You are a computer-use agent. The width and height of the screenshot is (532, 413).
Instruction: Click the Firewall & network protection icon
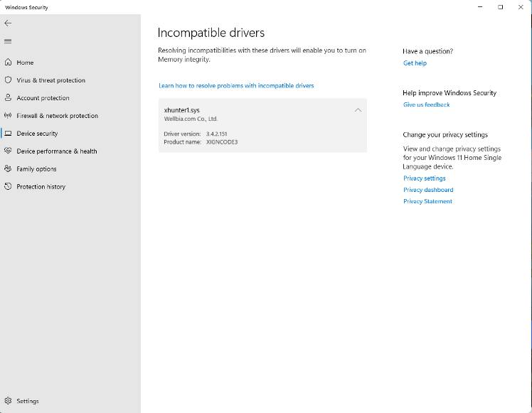click(8, 116)
